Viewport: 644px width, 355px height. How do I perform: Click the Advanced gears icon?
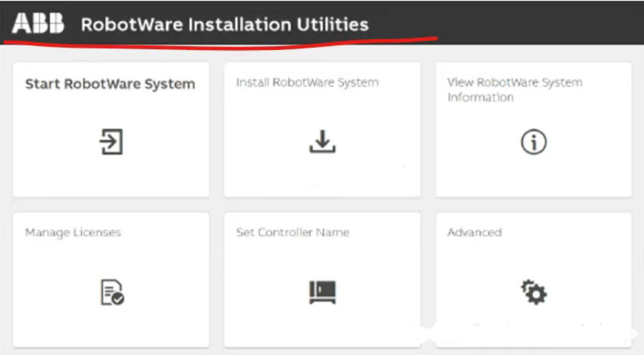[533, 292]
